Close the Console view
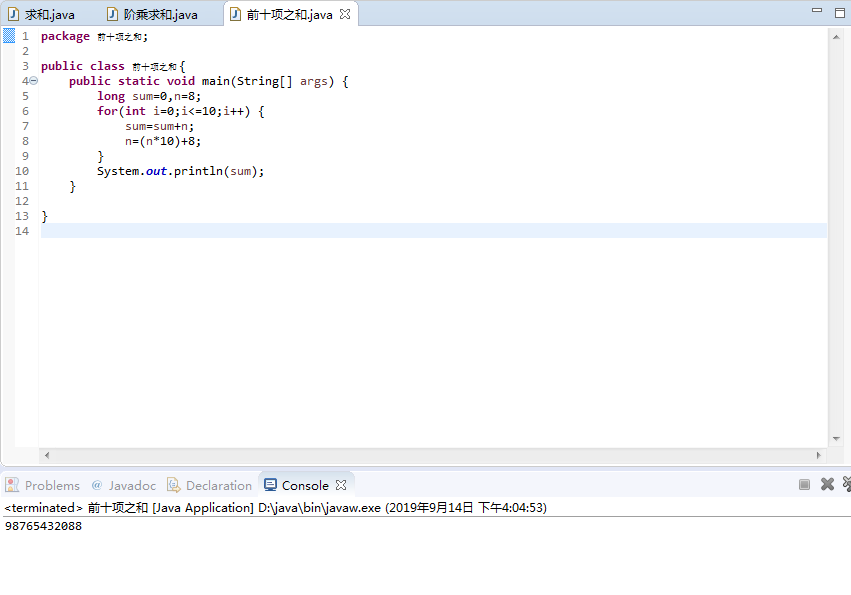Viewport: 851px width, 595px height. click(341, 485)
